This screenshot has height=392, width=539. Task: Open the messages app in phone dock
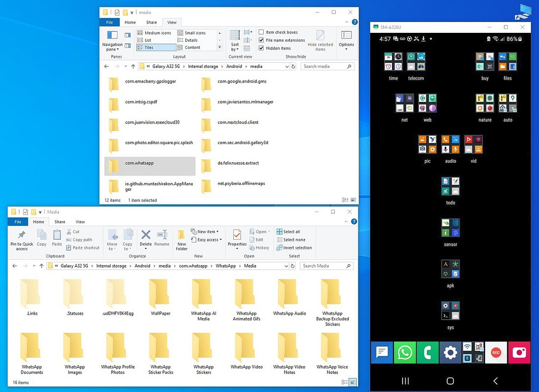tap(382, 352)
